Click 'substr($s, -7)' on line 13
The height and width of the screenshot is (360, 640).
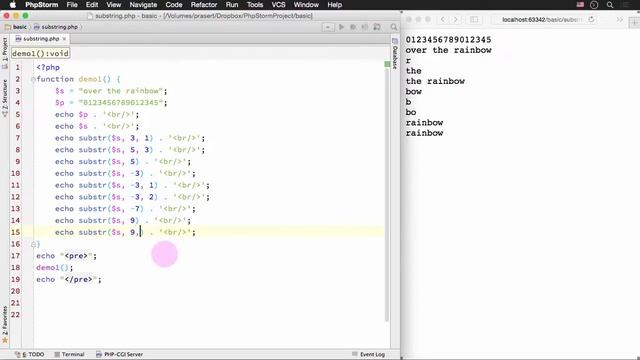click(111, 209)
